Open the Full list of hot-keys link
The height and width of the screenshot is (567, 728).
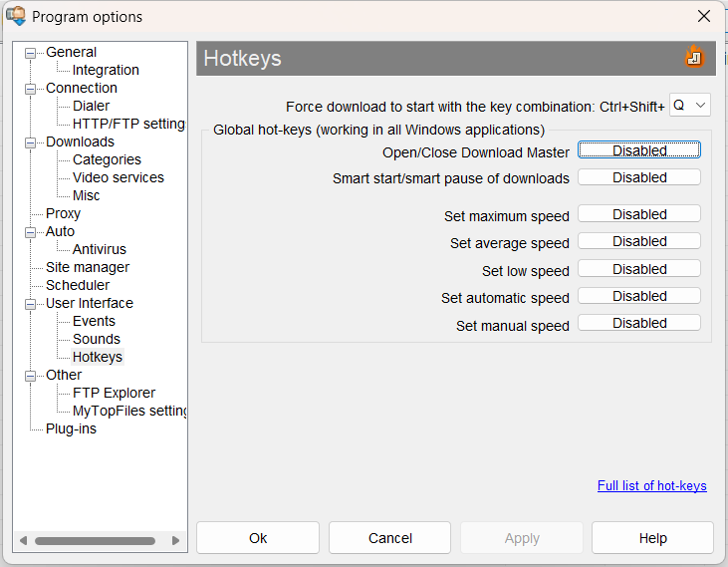[x=651, y=486]
